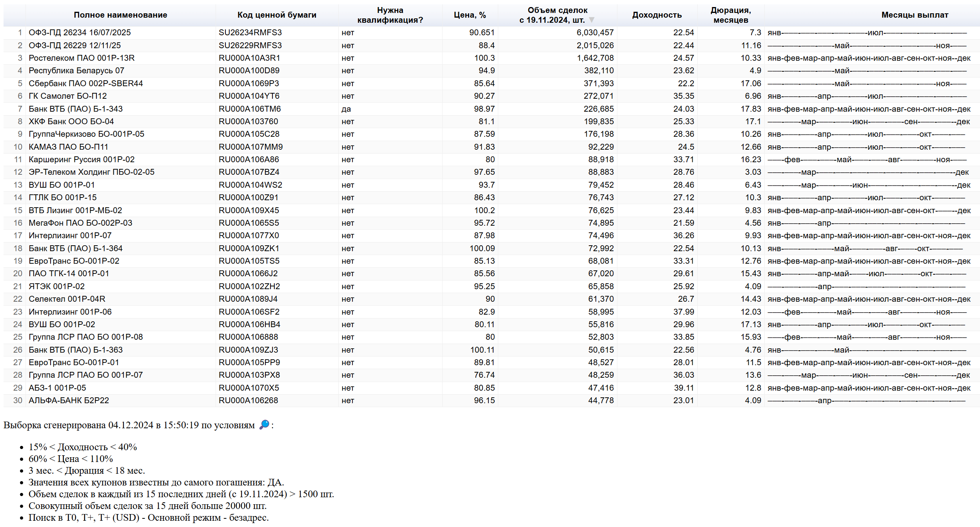Click condition '15% < Доходность < 40%'

pos(83,447)
